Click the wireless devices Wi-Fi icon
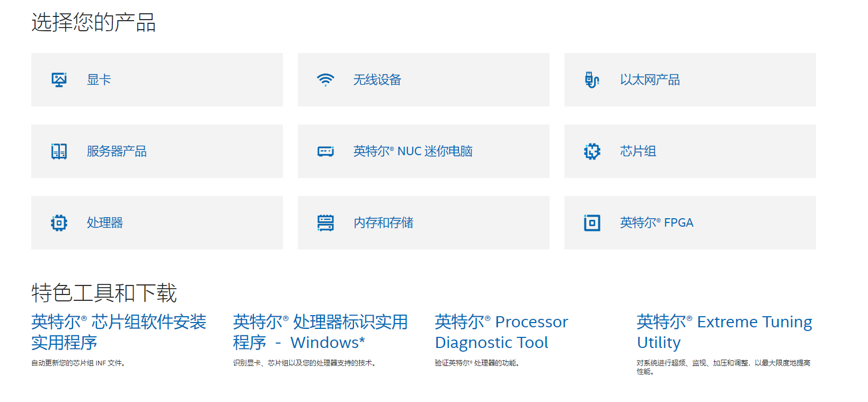This screenshot has width=868, height=402. (325, 80)
